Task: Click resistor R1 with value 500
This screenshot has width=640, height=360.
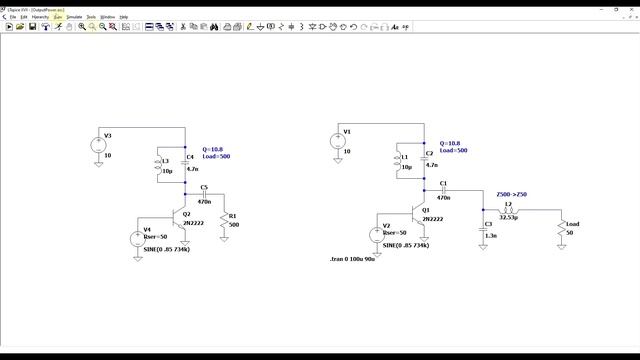Action: tap(224, 221)
